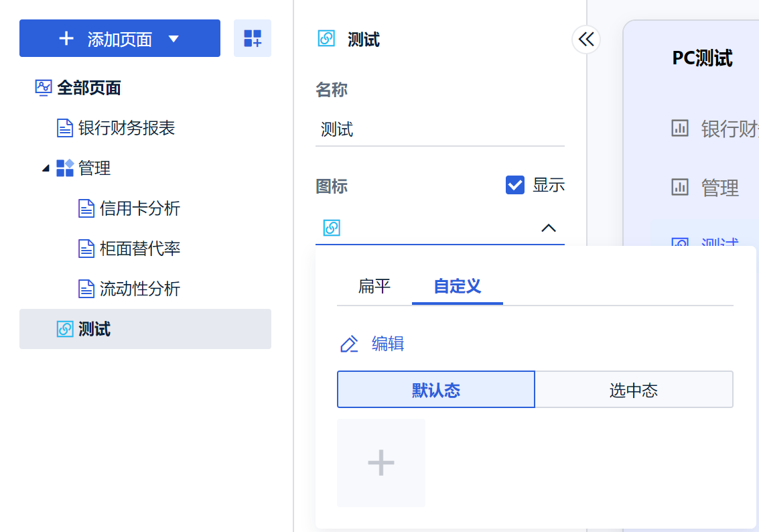759x532 pixels.
Task: Click the 管理 folder blocks icon
Action: (65, 168)
